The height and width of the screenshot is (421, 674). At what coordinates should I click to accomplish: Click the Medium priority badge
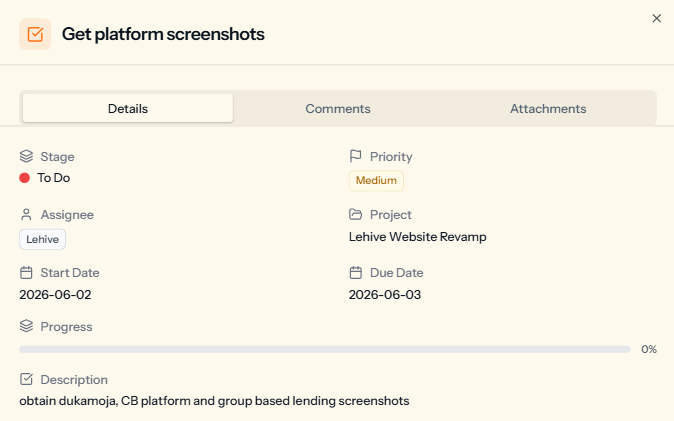[376, 181]
